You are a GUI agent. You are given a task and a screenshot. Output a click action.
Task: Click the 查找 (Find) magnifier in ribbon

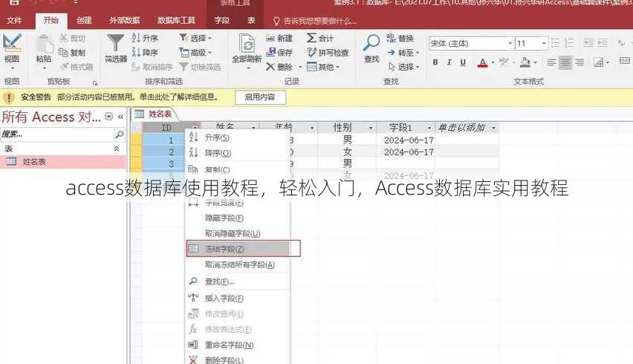click(x=371, y=43)
